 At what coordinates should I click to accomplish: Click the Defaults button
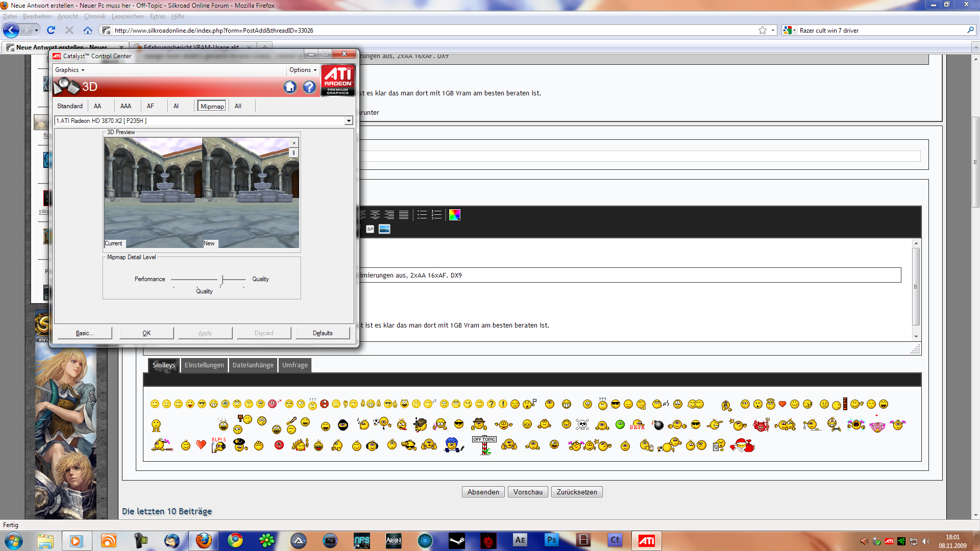tap(323, 333)
